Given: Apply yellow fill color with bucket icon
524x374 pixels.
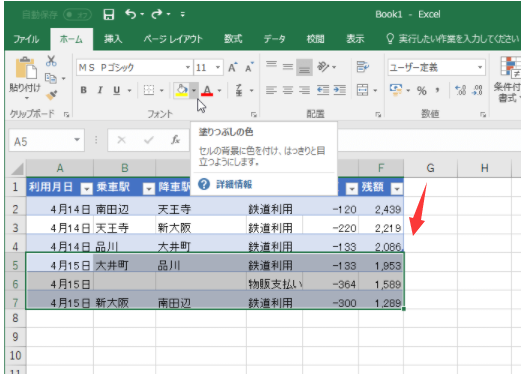Looking at the screenshot, I should pos(181,91).
